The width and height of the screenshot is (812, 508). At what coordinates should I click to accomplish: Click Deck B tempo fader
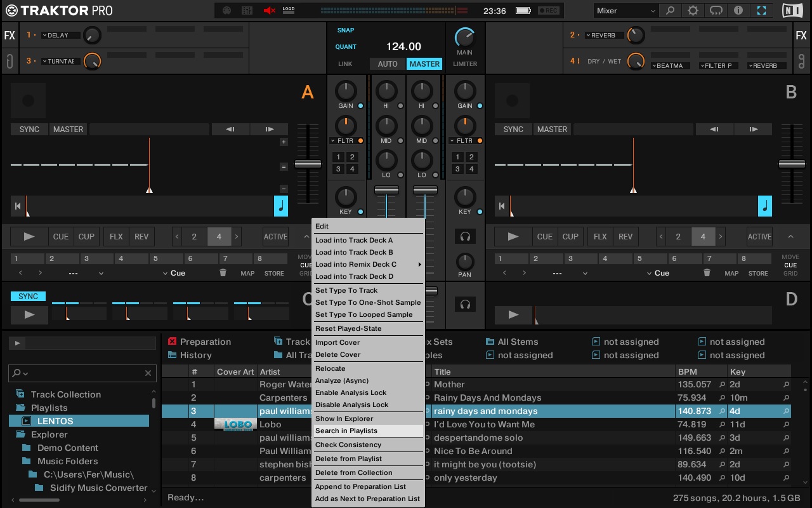[x=792, y=164]
